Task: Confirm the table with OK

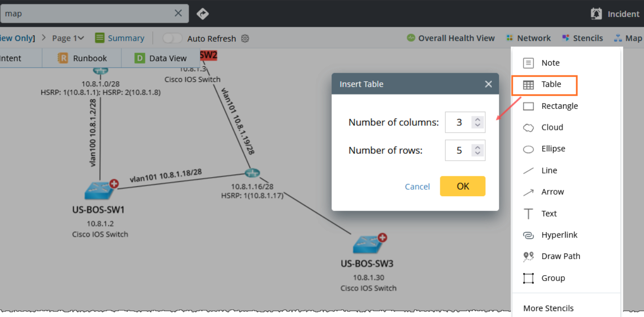Action: click(x=463, y=186)
